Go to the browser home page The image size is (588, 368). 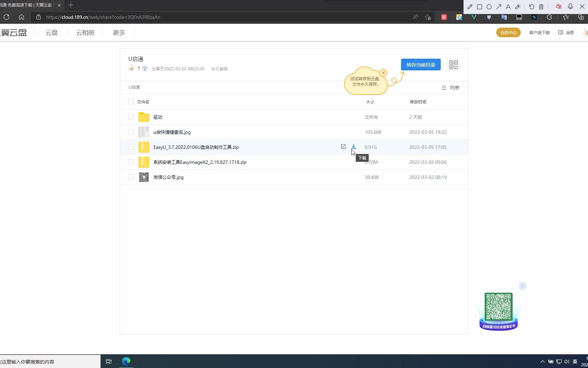coord(21,17)
